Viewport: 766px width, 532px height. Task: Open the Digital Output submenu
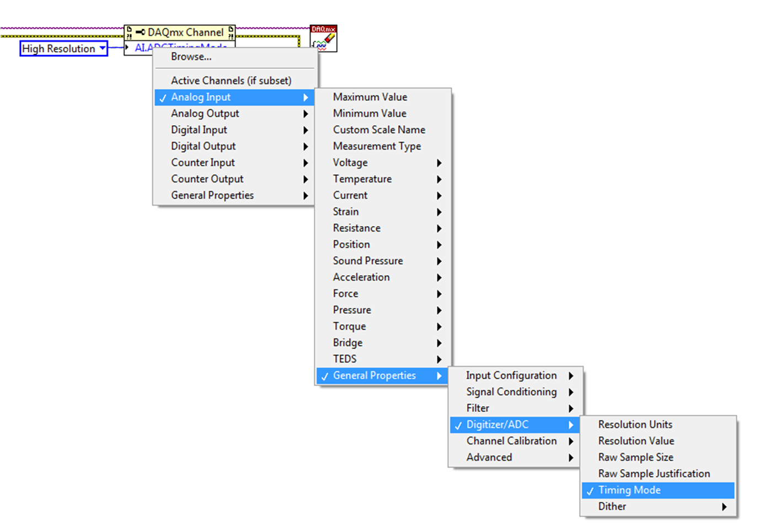(234, 147)
